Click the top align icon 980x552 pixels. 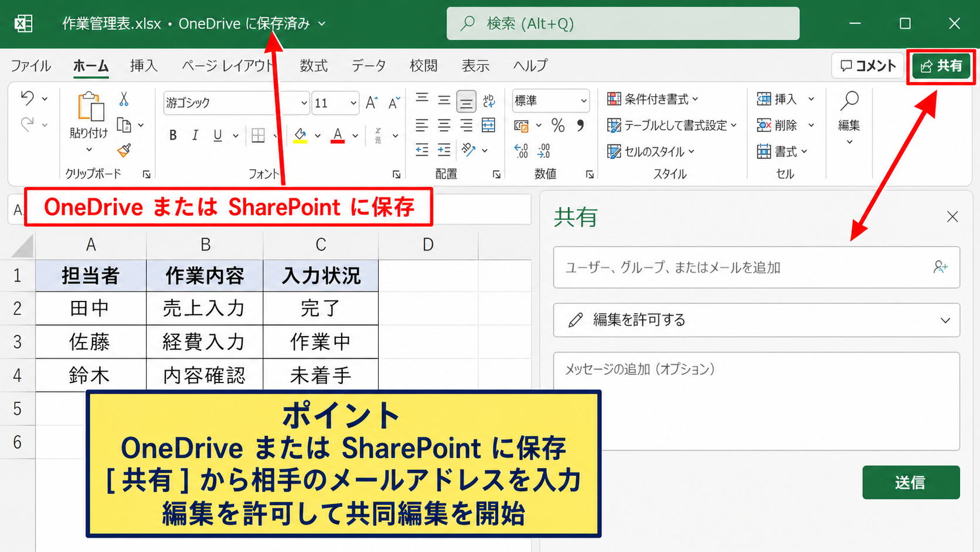tap(422, 99)
